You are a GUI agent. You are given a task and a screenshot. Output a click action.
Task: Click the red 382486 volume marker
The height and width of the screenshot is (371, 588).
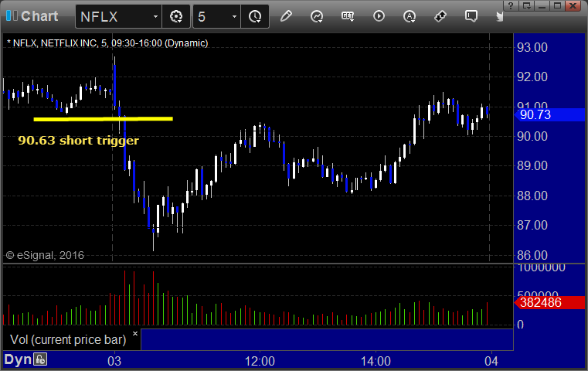click(x=549, y=302)
